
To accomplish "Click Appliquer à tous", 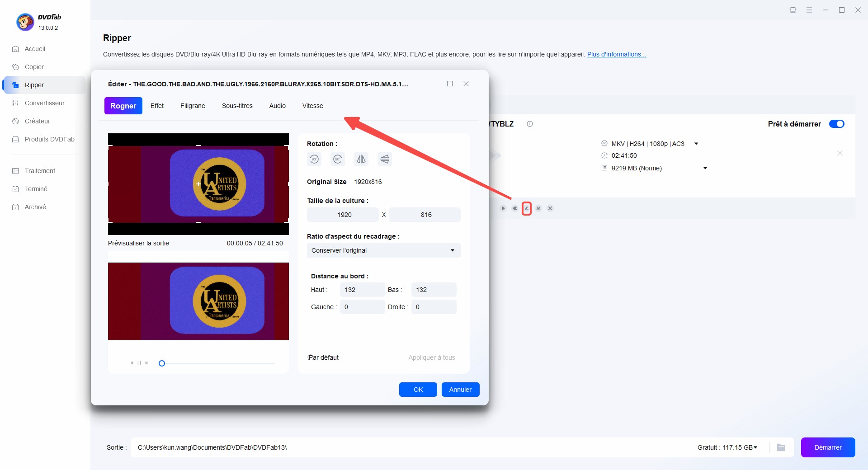I will 432,357.
